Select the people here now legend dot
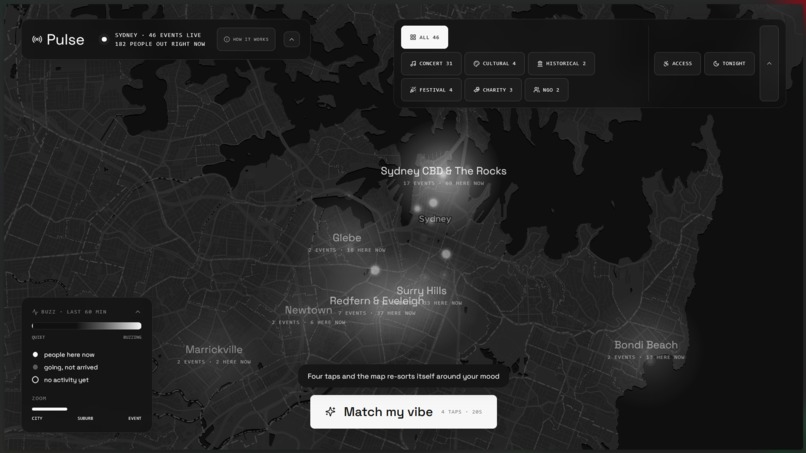 [35, 355]
